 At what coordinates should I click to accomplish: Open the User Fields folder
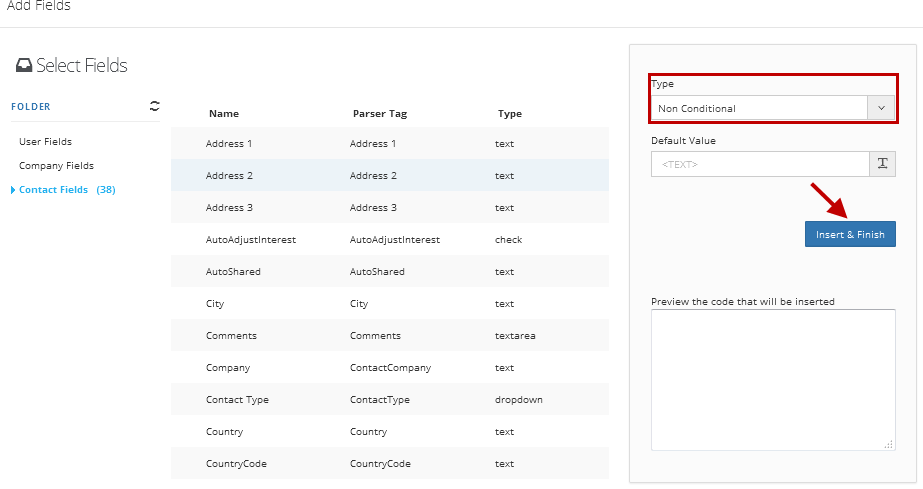(x=45, y=142)
